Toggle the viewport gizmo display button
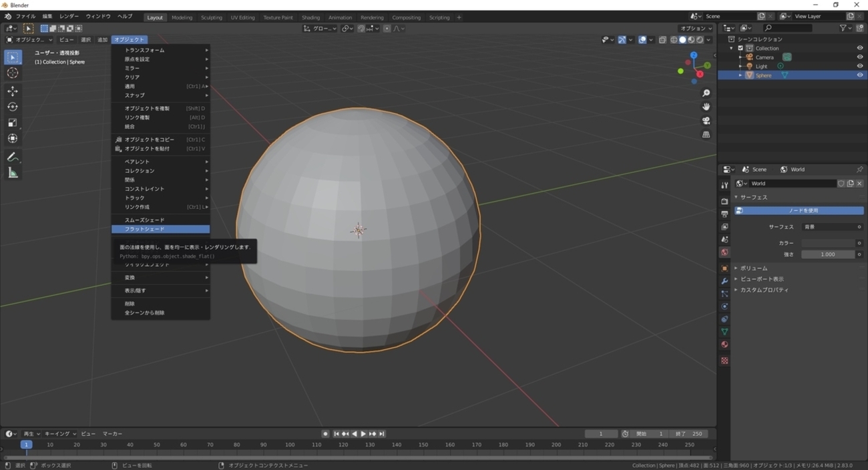This screenshot has height=470, width=868. (x=622, y=40)
